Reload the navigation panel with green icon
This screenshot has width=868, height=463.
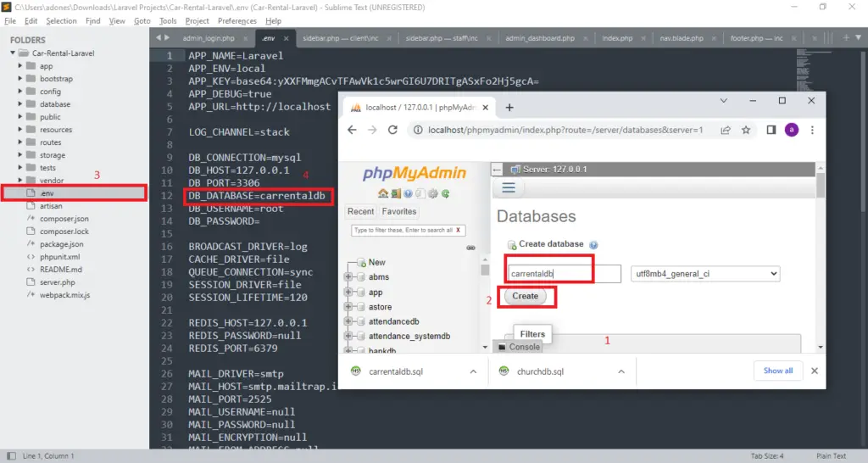point(445,193)
